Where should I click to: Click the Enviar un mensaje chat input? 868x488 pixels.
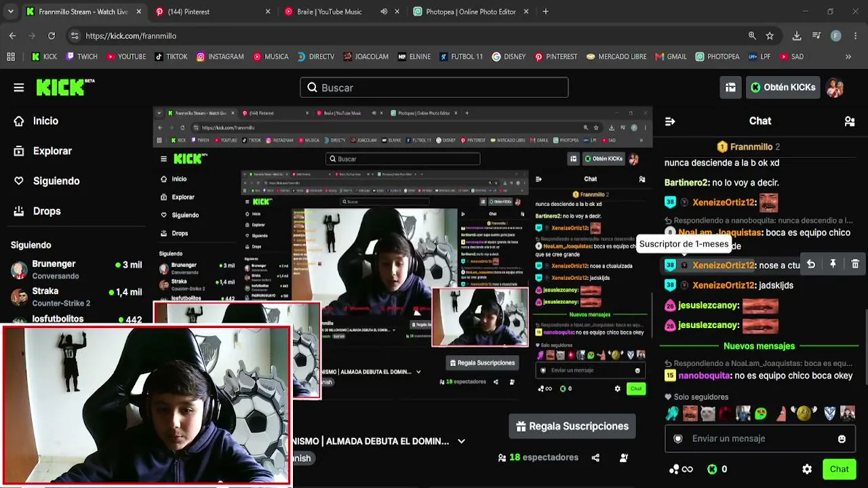[759, 439]
